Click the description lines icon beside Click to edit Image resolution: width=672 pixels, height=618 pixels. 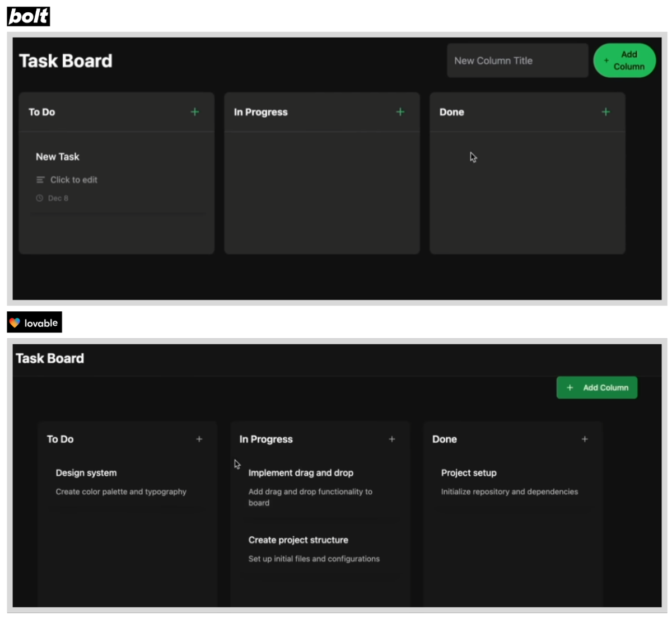[x=40, y=180]
